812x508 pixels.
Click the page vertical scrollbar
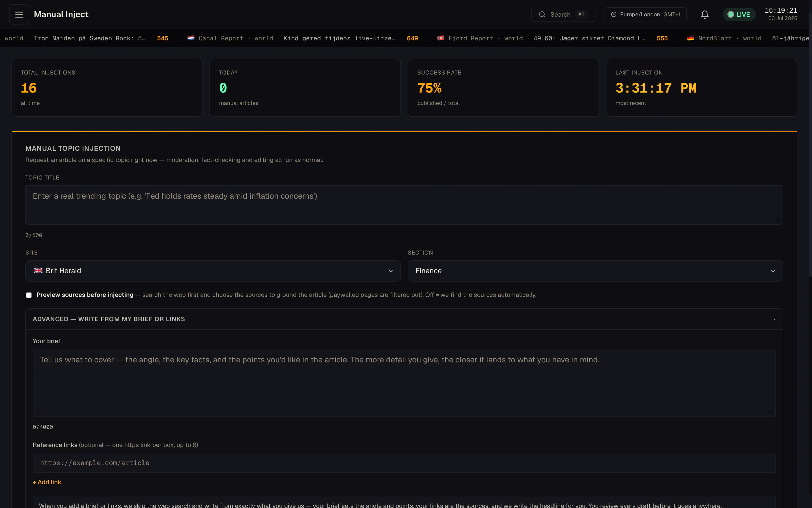810,144
